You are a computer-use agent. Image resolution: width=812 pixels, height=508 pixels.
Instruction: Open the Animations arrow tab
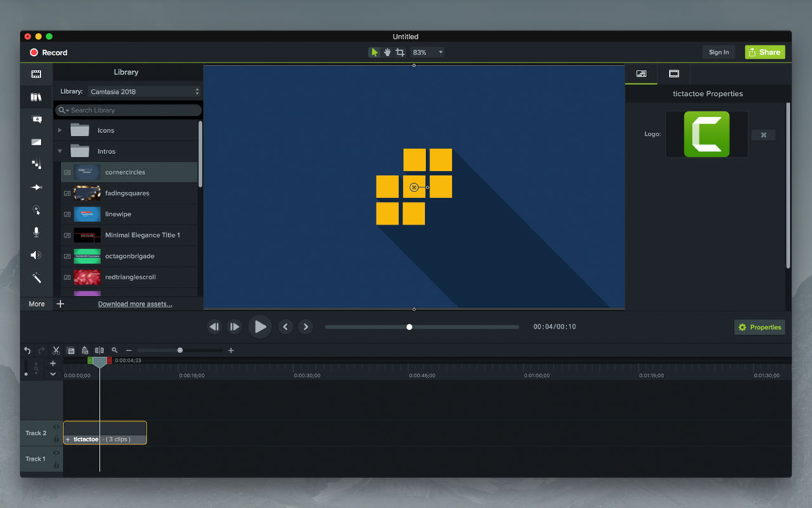pos(36,187)
